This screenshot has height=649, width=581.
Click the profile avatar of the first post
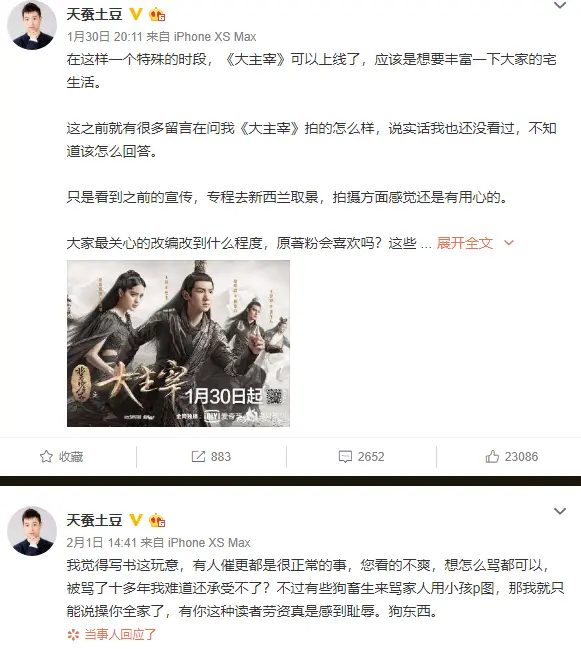point(32,25)
